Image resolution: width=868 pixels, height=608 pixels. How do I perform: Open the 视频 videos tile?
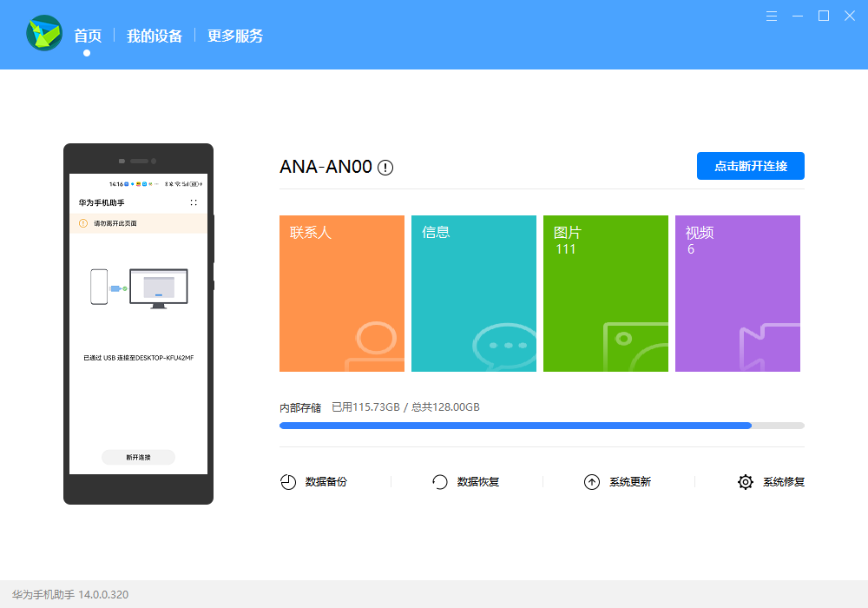pos(737,294)
